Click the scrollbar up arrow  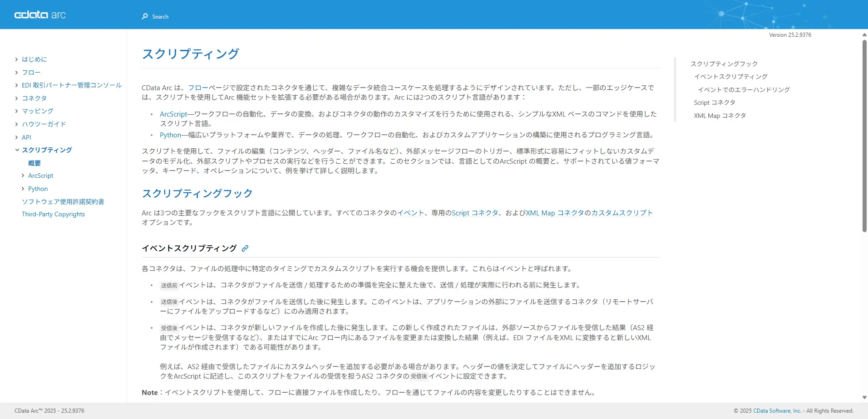pyautogui.click(x=863, y=34)
